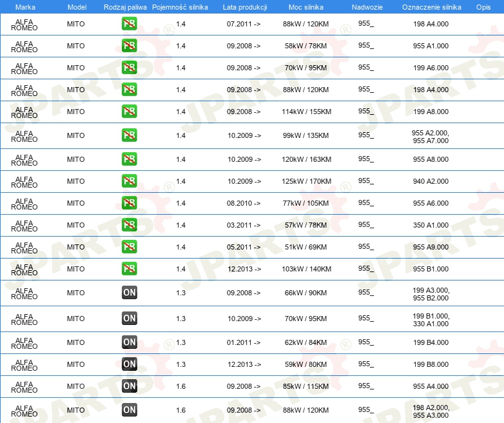The image size is (504, 423).
Task: Click petrol icon in 103kW / 140KM row
Action: (x=129, y=269)
